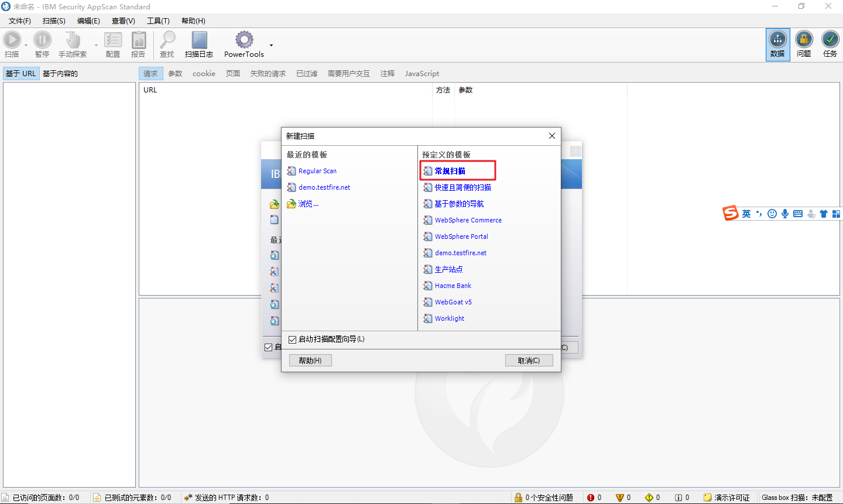Viewport: 843px width, 504px height.
Task: Select the 参数 tab
Action: (x=175, y=74)
